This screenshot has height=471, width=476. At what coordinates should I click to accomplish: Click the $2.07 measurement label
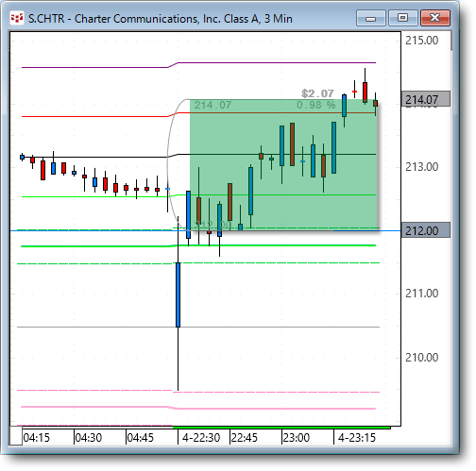click(x=317, y=93)
